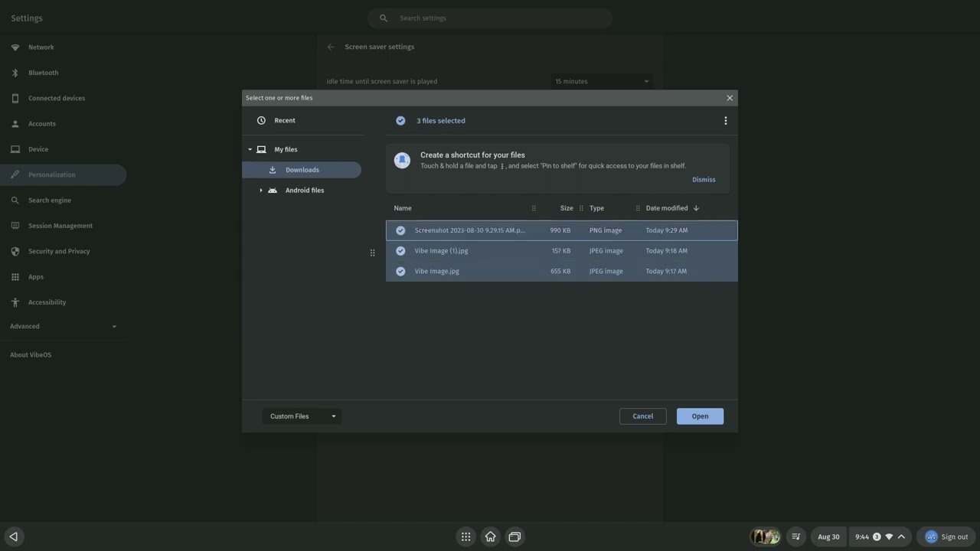Open the app launcher grid in shelf
Image resolution: width=980 pixels, height=551 pixels.
pyautogui.click(x=465, y=536)
